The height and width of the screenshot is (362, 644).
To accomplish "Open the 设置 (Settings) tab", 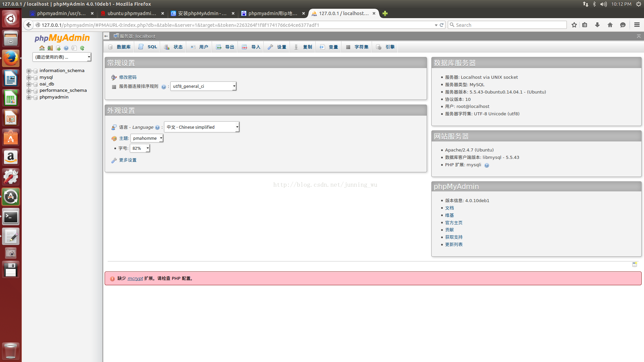I will pyautogui.click(x=277, y=47).
